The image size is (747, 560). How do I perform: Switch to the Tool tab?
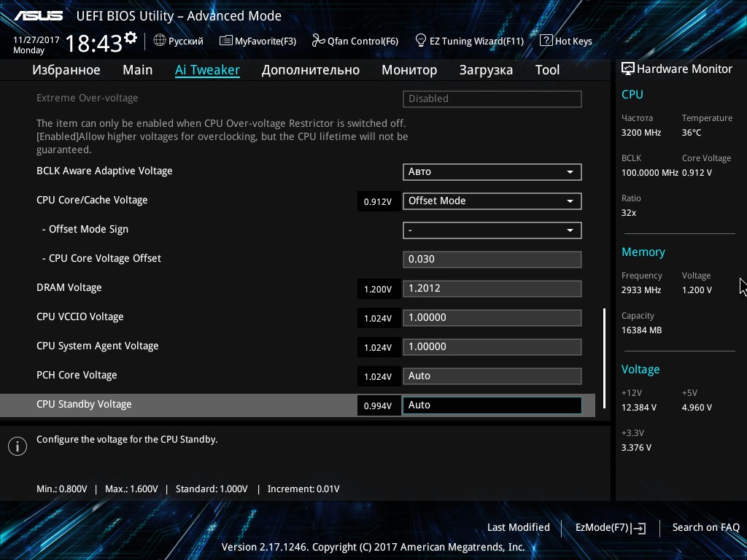coord(547,70)
